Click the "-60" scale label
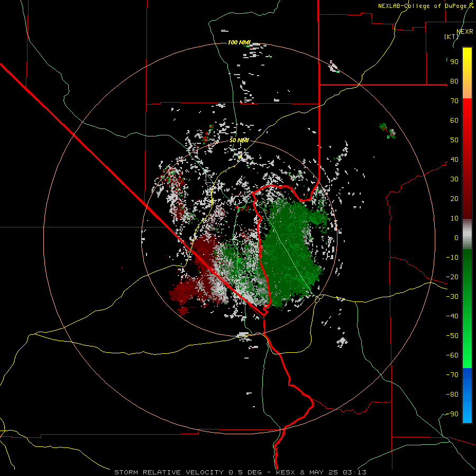This screenshot has height=476, width=476. [x=452, y=355]
